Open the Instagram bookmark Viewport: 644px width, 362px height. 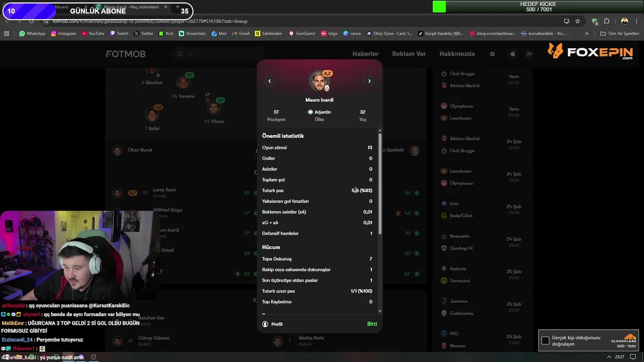[x=63, y=34]
